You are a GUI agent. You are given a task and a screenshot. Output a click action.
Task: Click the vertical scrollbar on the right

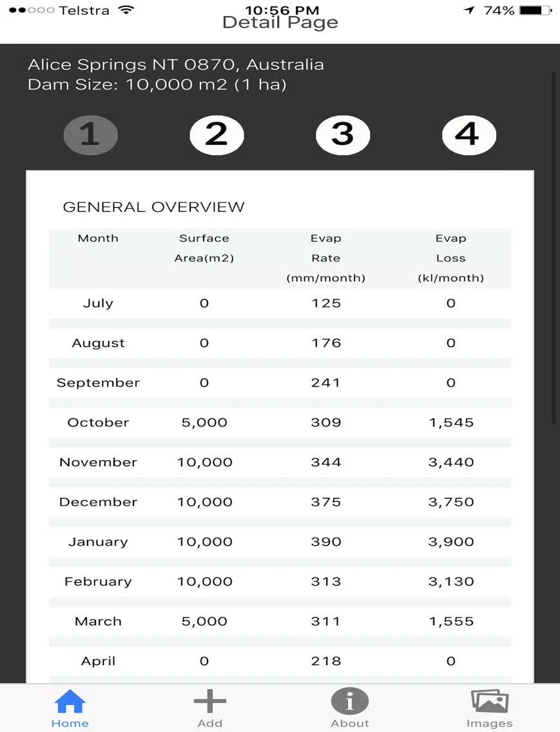point(554,247)
